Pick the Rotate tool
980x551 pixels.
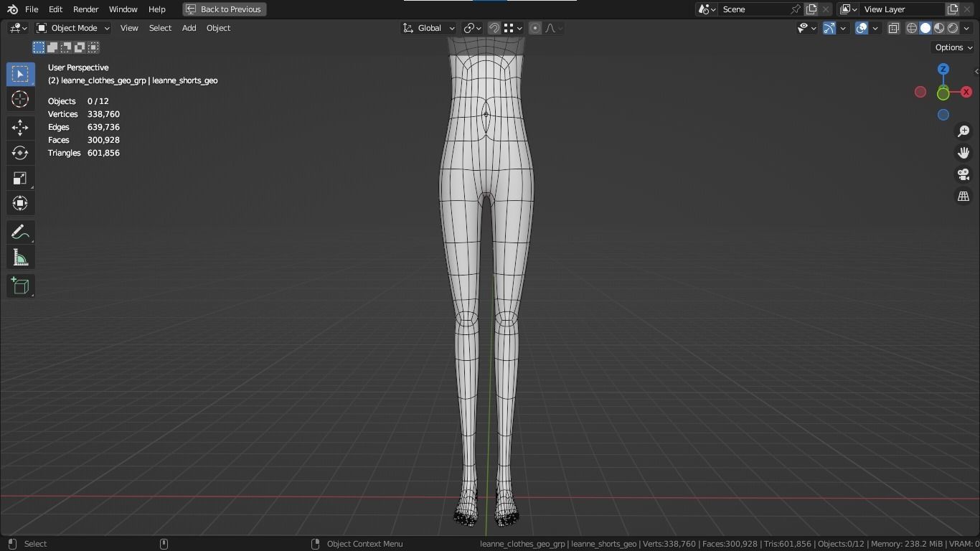[x=20, y=153]
